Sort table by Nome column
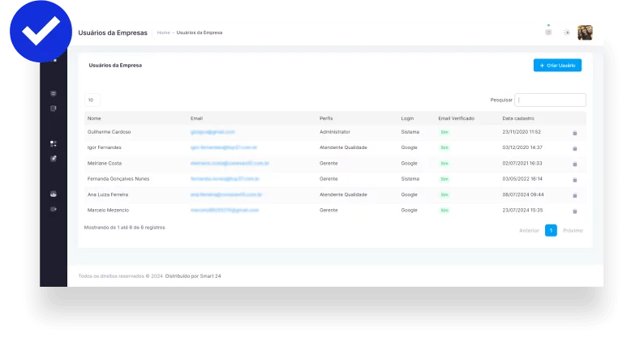Viewport: 644px width, 354px height. pyautogui.click(x=94, y=118)
